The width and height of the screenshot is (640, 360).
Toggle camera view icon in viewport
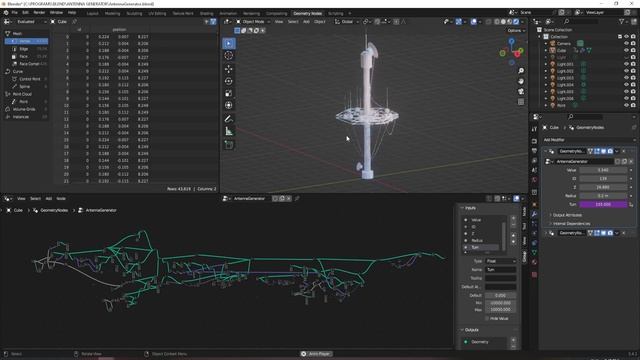[521, 91]
